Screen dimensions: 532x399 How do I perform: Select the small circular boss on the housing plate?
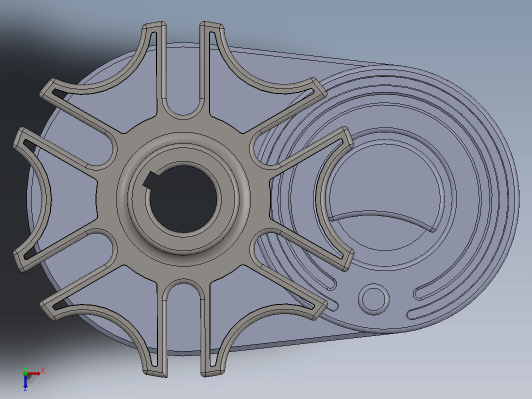[x=373, y=299]
